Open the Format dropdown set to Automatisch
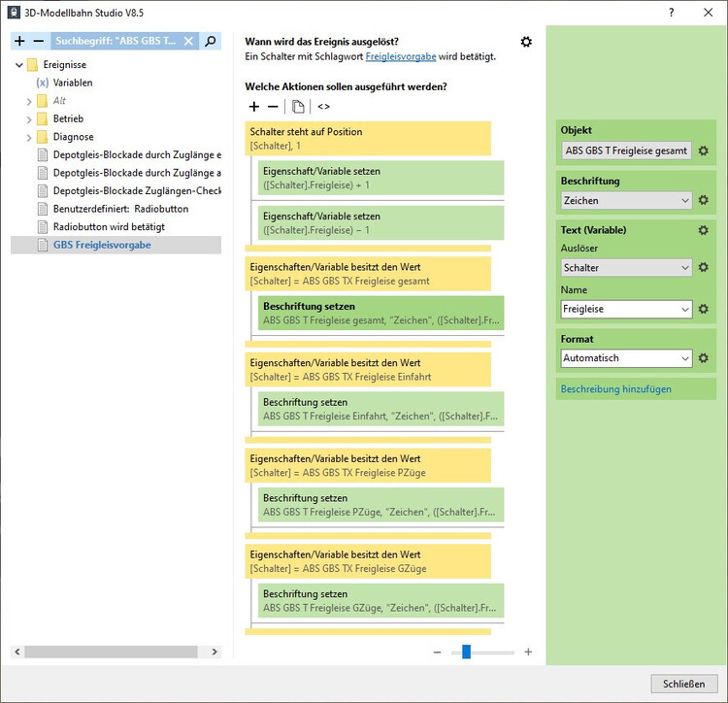The height and width of the screenshot is (703, 728). coord(626,358)
